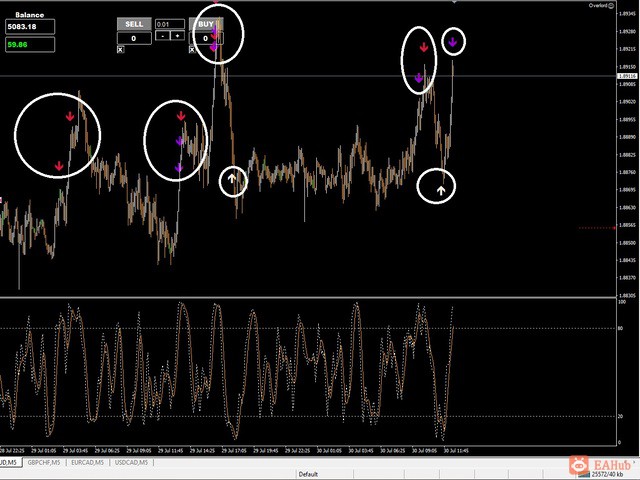This screenshot has width=640, height=480.
Task: Increase lot size with plus button
Action: [x=178, y=36]
